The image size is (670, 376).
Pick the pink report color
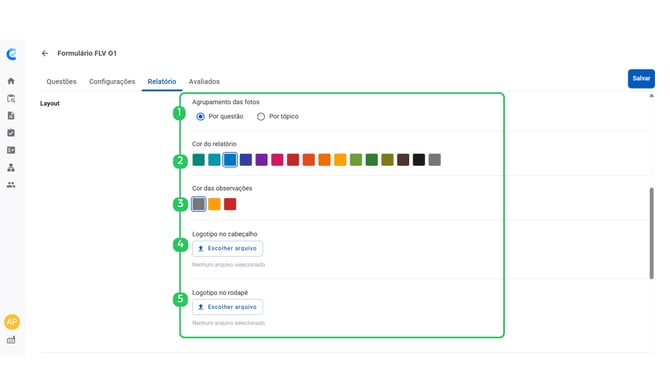point(277,160)
